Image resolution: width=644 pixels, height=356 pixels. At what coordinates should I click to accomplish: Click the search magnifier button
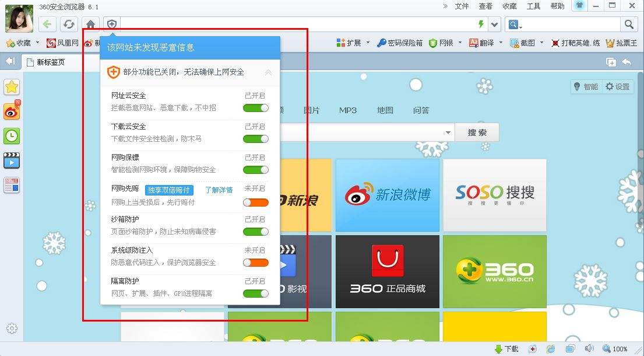(629, 25)
